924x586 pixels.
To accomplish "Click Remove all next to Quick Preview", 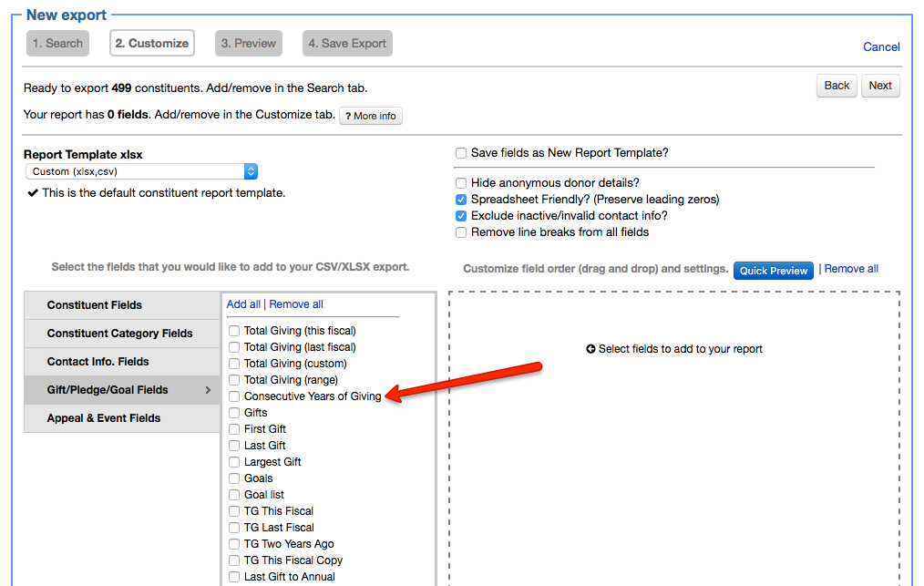I will coord(851,269).
